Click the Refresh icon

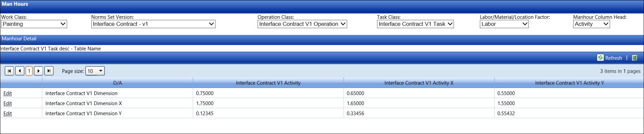tap(600, 58)
